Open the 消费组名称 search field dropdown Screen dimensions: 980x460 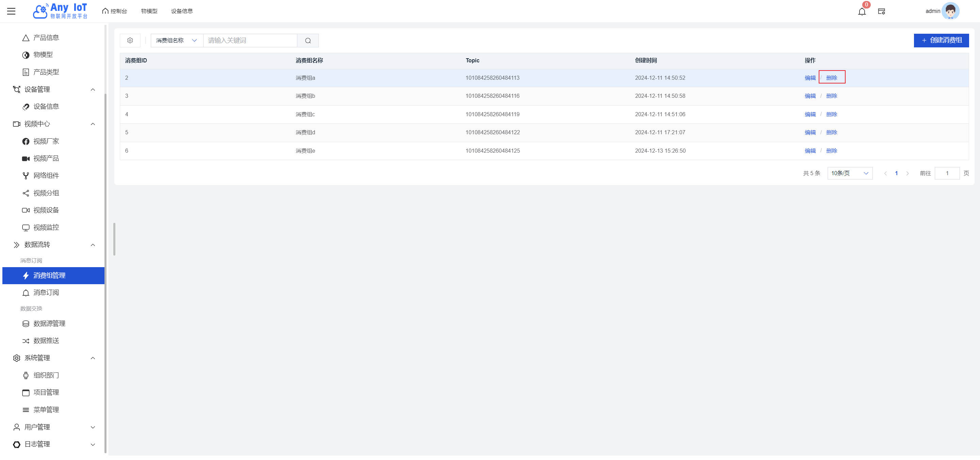[x=177, y=40]
